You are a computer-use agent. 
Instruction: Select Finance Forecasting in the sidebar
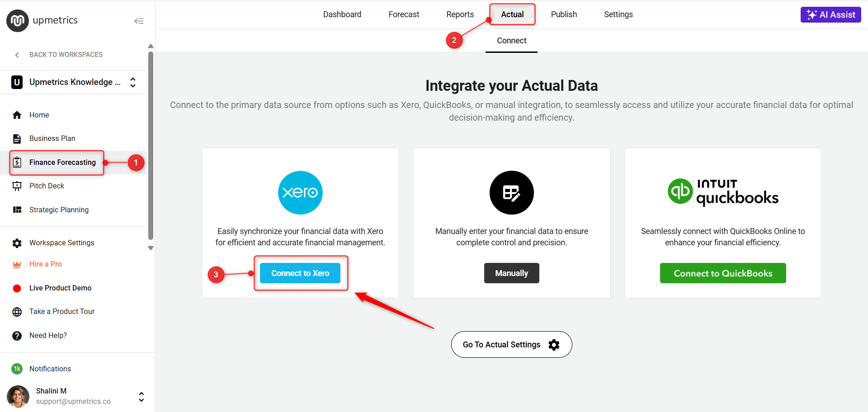click(x=62, y=162)
